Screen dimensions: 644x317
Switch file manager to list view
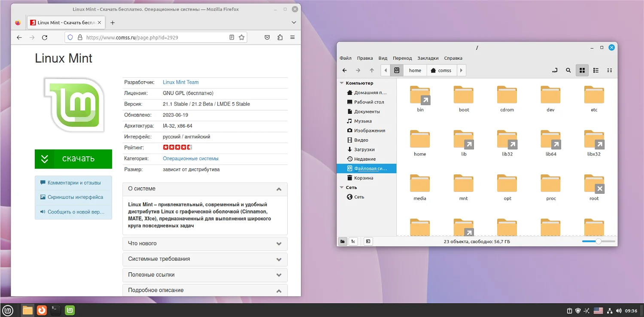tap(595, 70)
